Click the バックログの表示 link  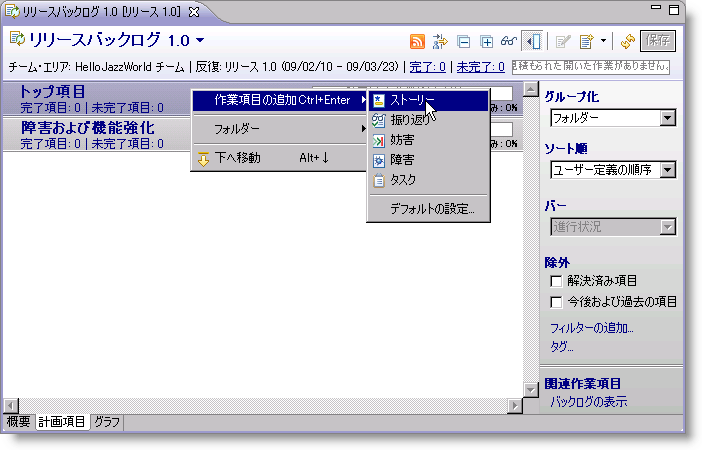point(588,402)
